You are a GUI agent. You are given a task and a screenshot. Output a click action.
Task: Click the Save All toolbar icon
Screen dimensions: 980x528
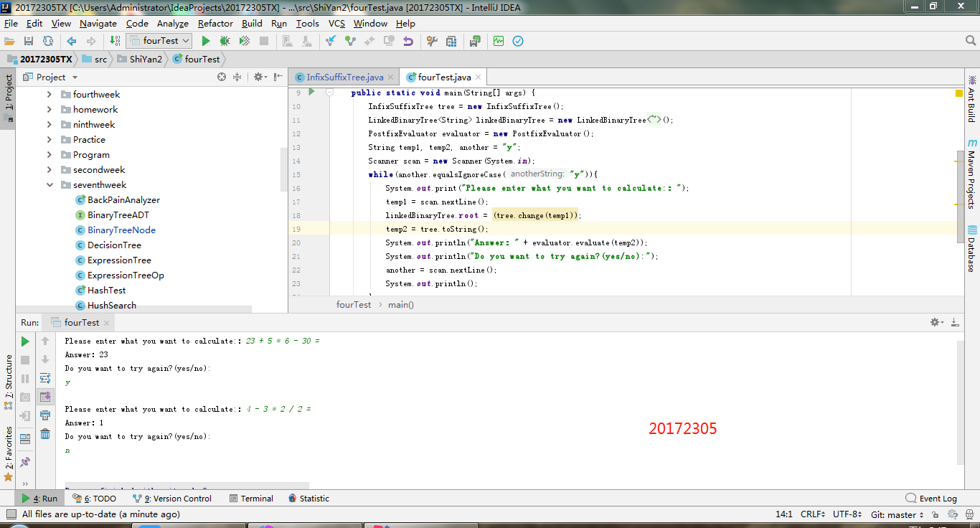click(x=29, y=41)
